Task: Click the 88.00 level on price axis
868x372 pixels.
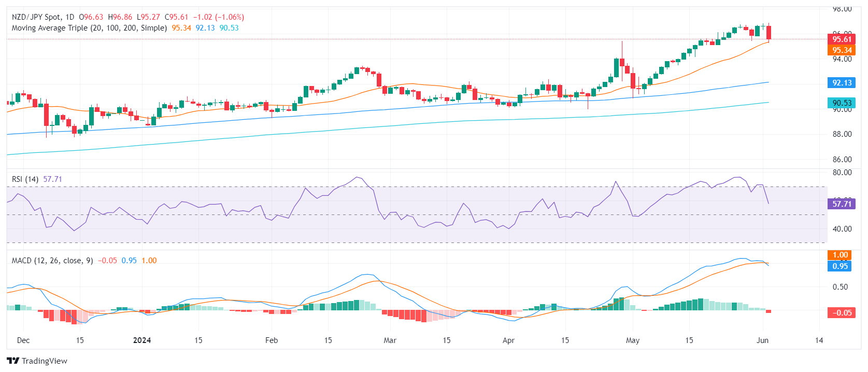Action: point(842,134)
